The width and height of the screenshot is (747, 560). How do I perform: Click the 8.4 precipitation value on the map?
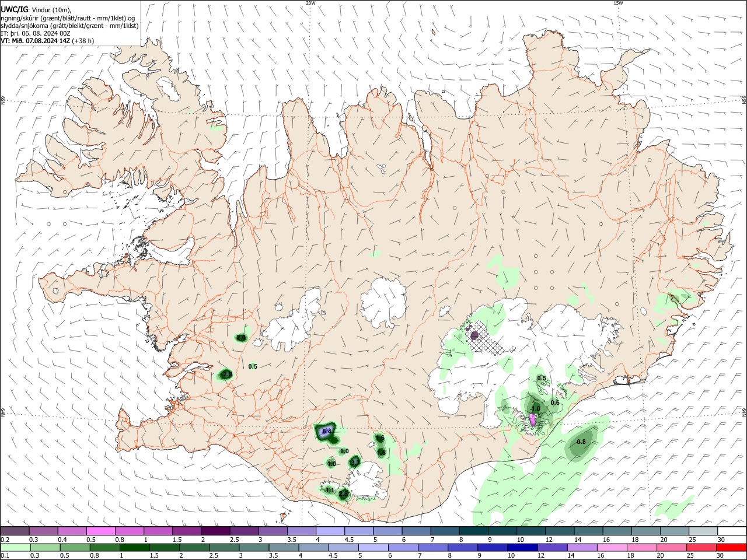[327, 431]
